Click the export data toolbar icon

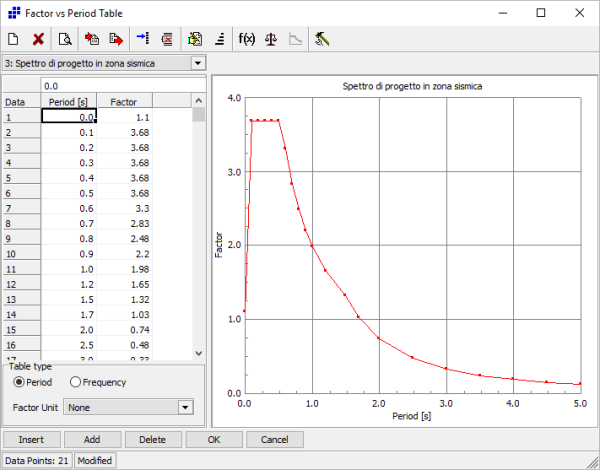point(116,40)
